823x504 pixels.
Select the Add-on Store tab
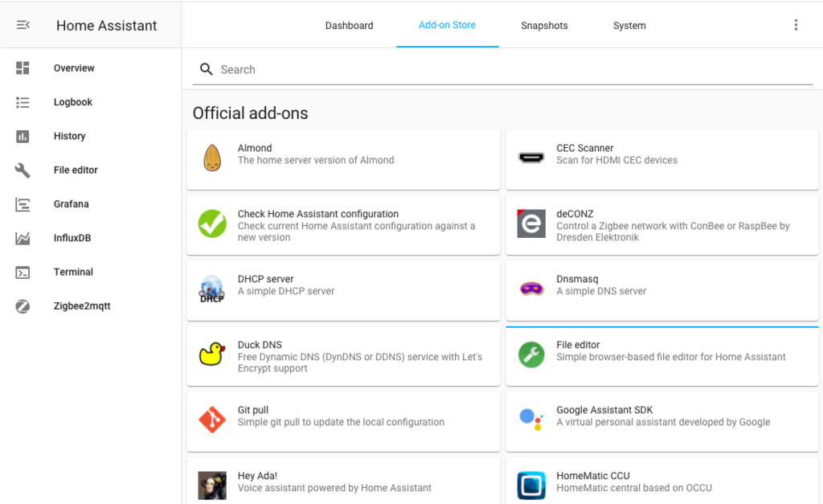(x=447, y=25)
